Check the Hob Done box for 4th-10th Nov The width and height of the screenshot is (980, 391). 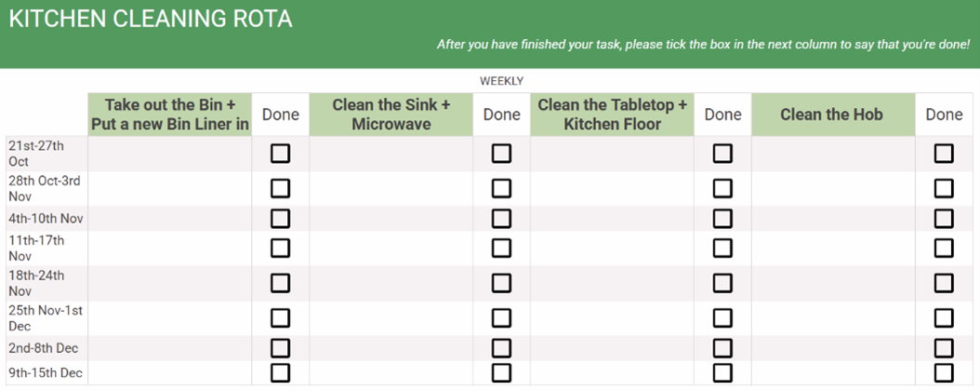point(944,219)
